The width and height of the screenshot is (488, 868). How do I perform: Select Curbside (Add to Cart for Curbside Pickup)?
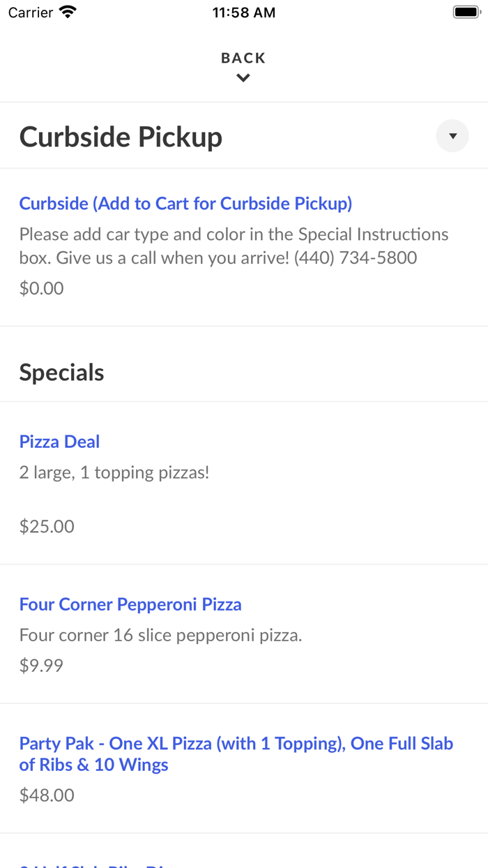click(185, 203)
